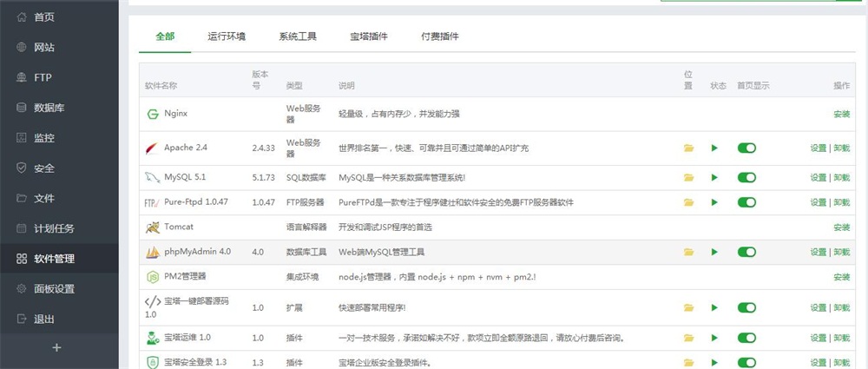Click MySQL 5.1 running status play icon
868x369 pixels.
[714, 177]
